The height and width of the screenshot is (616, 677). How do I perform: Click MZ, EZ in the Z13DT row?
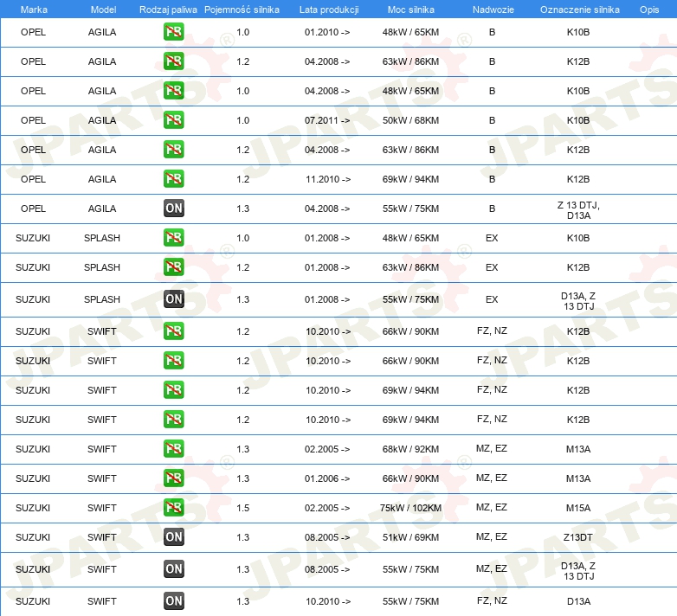492,536
